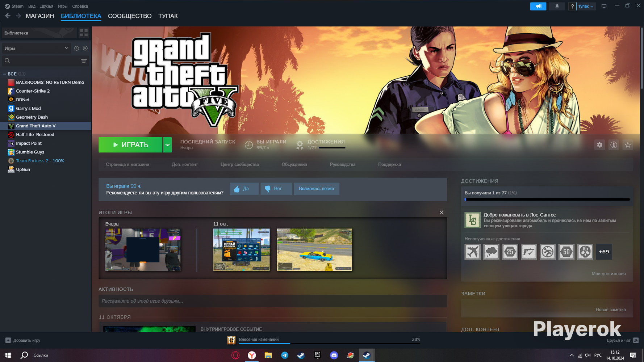Switch to Big Picture mode icon
The height and width of the screenshot is (362, 644).
point(604,6)
